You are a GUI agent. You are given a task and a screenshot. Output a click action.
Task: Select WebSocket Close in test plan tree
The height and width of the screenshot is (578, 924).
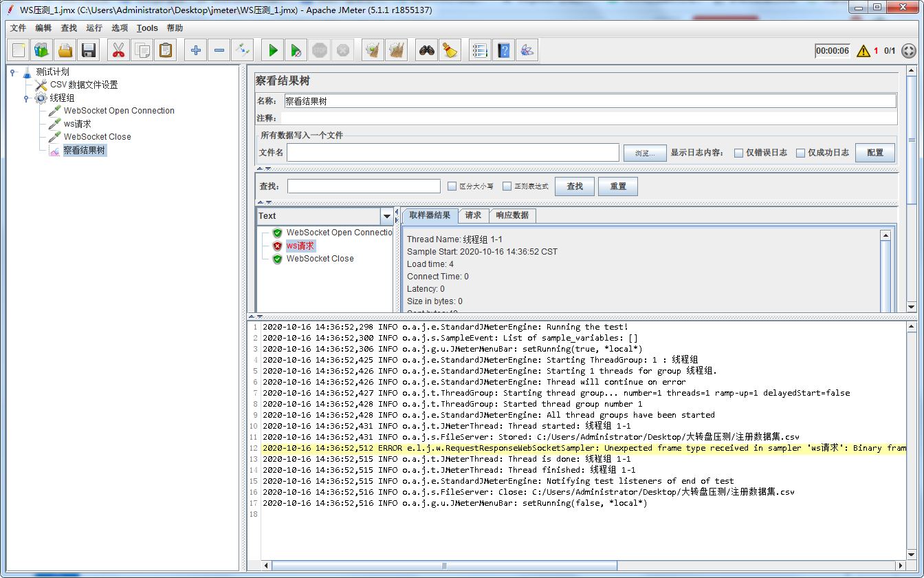[x=97, y=137]
